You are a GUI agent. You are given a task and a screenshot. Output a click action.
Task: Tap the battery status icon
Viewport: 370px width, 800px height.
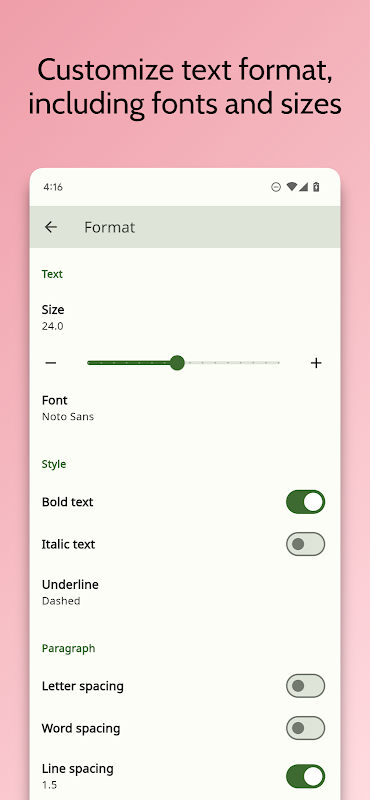click(316, 187)
